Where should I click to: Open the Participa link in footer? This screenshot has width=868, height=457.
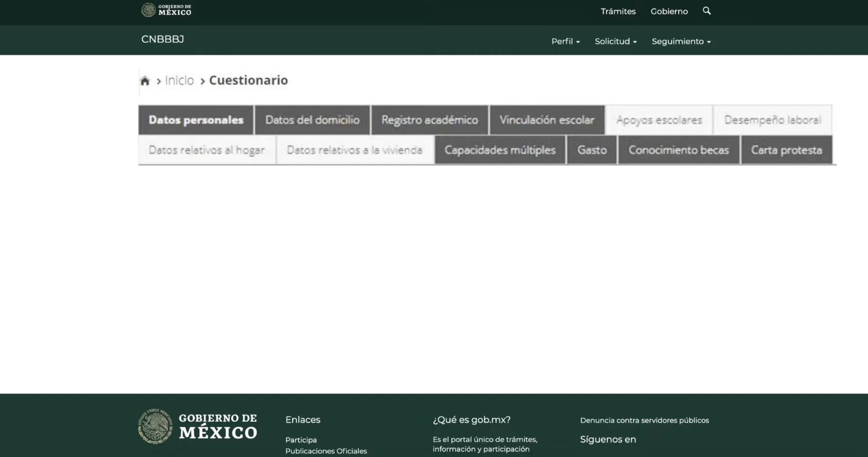pos(301,440)
